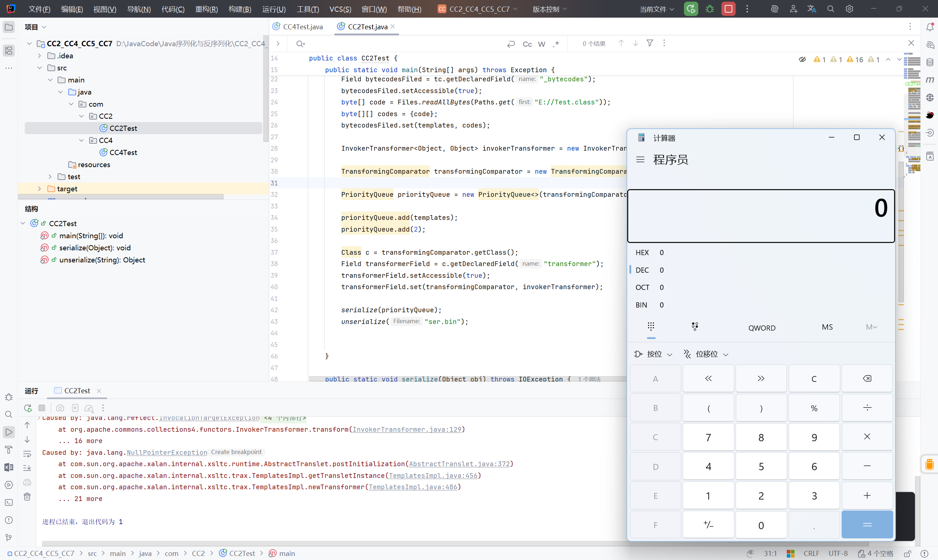Viewport: 938px width, 560px height.
Task: Switch to the CC4Test.java editor tab
Action: (x=302, y=27)
